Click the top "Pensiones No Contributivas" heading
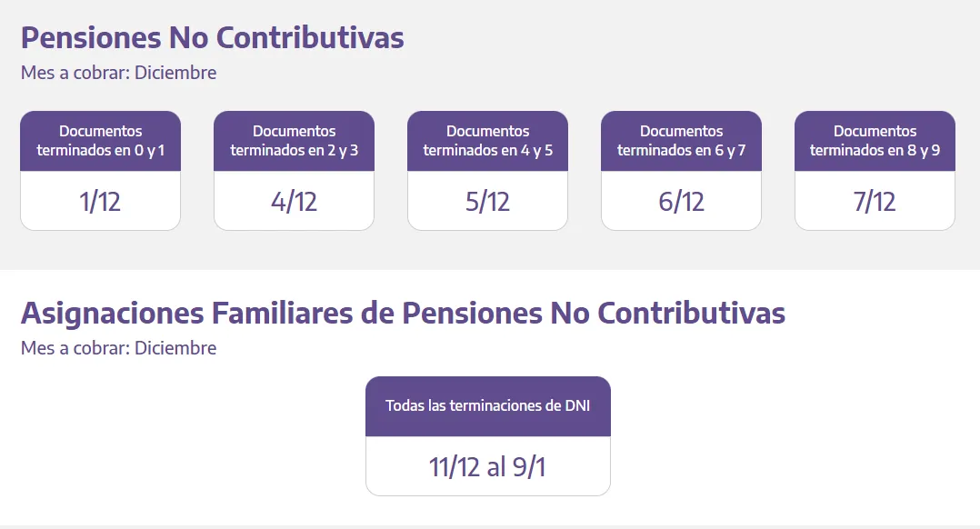This screenshot has width=980, height=529. tap(212, 38)
